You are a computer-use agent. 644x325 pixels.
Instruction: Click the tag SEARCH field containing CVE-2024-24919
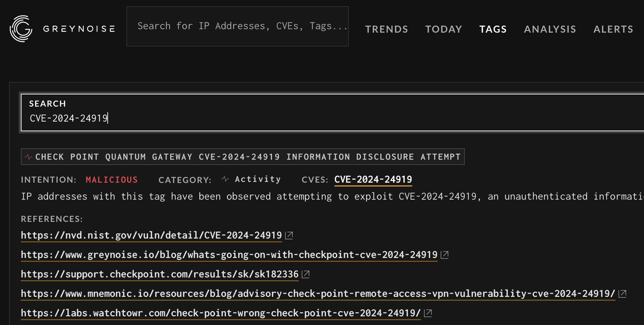coord(332,112)
